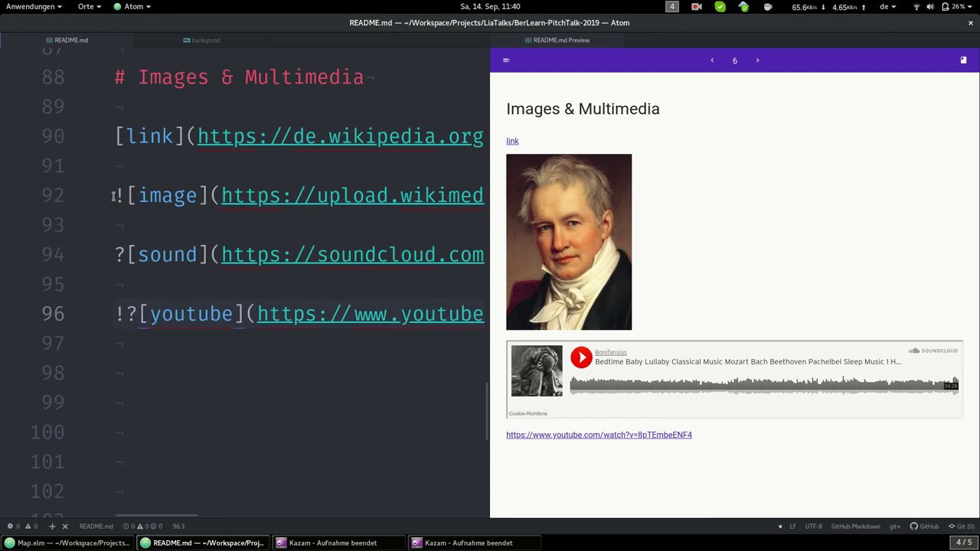The image size is (980, 551).
Task: Click the editor horizontal scrollbar
Action: point(157,516)
